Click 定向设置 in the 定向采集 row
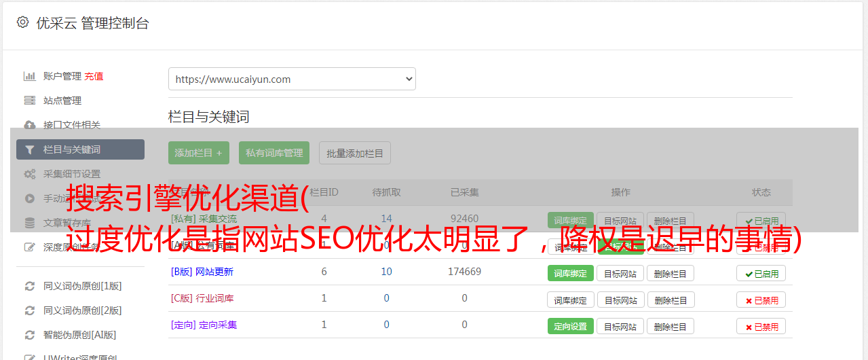This screenshot has height=360, width=868. point(571,326)
